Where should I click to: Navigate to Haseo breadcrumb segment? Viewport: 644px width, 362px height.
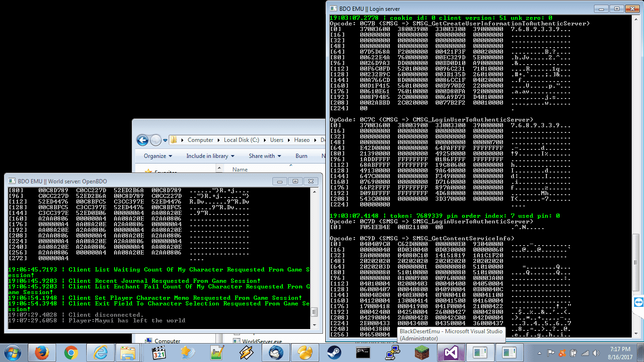point(303,140)
